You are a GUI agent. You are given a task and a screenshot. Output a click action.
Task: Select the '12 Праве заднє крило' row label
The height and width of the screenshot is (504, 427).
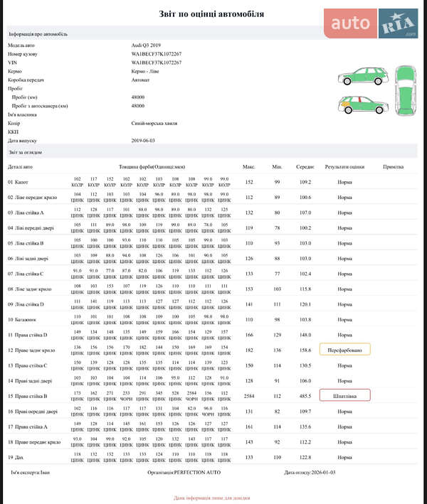coord(33,350)
